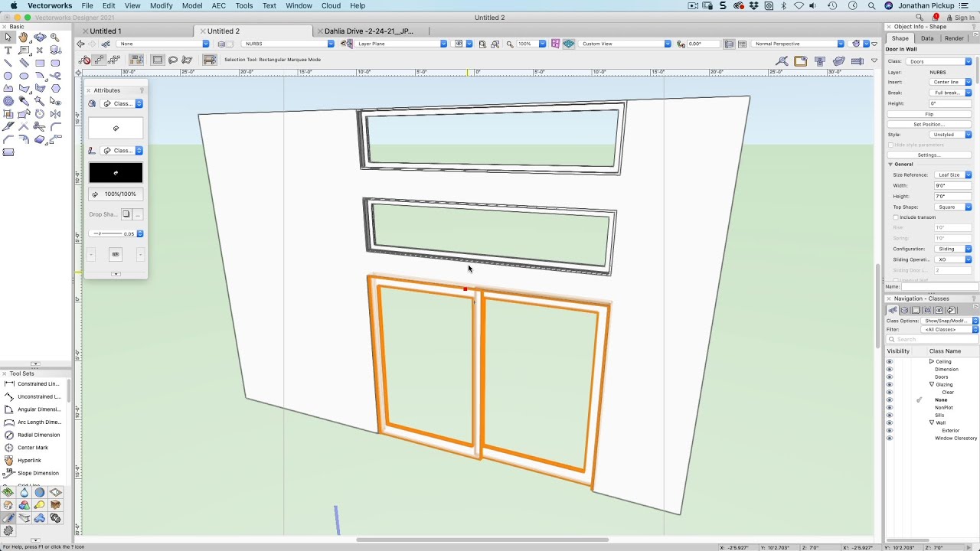Toggle visibility of Glazing class
Image resolution: width=980 pixels, height=551 pixels.
tap(889, 384)
